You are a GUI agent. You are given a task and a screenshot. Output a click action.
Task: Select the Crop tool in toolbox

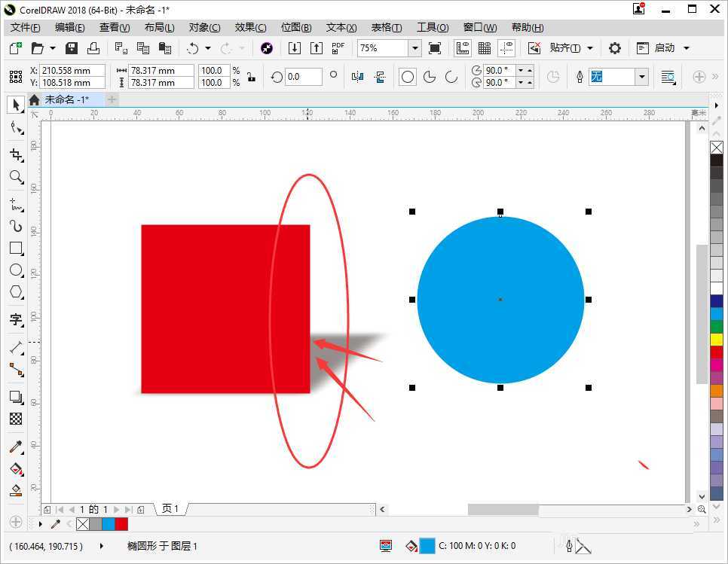pos(16,154)
